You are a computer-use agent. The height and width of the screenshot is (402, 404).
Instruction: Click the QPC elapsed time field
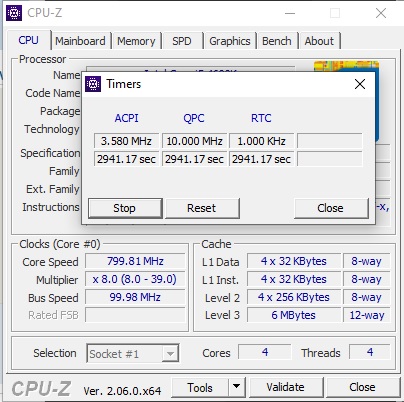(195, 159)
